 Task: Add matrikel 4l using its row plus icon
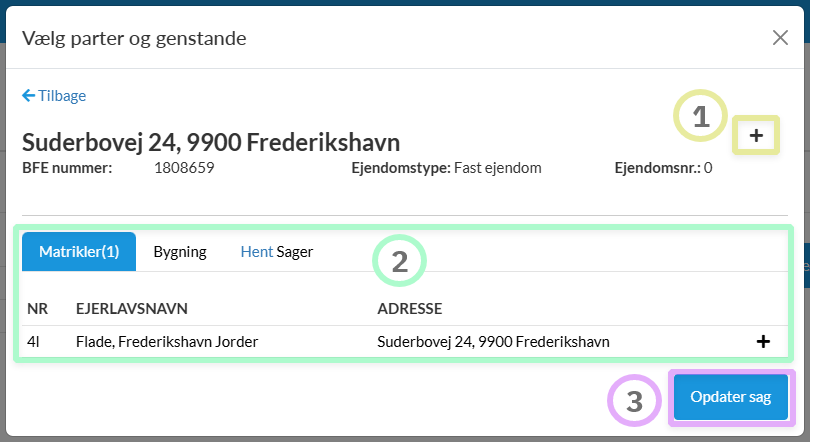point(763,342)
